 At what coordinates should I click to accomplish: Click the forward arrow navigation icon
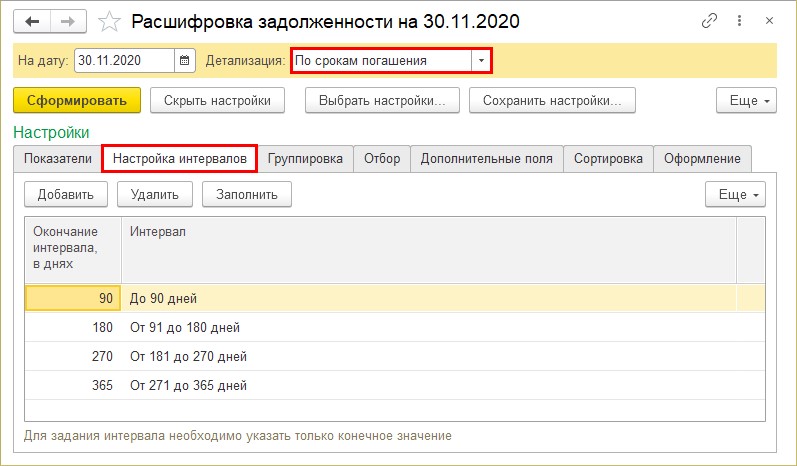click(68, 22)
